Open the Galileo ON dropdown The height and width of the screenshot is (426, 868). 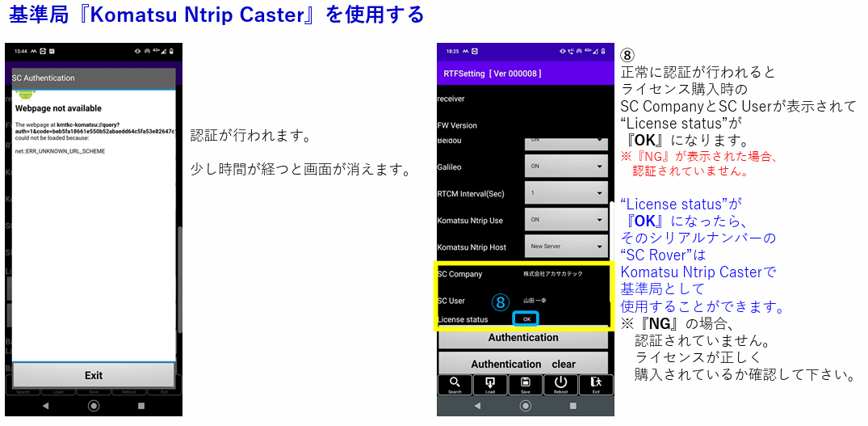[566, 167]
